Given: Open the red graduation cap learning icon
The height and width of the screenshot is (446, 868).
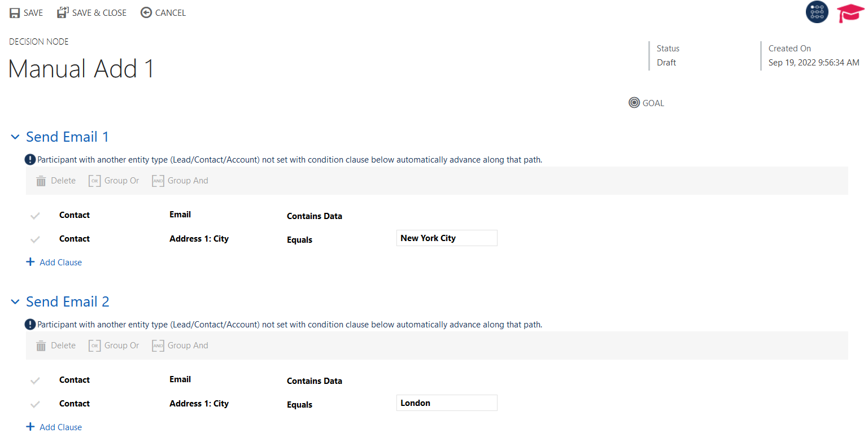Looking at the screenshot, I should point(850,12).
